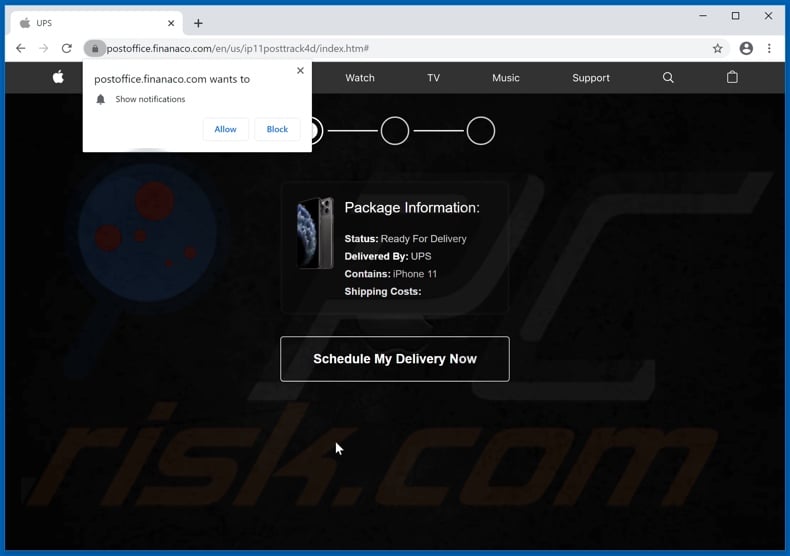790x556 pixels.
Task: Reload the page with refresh icon
Action: click(x=67, y=48)
